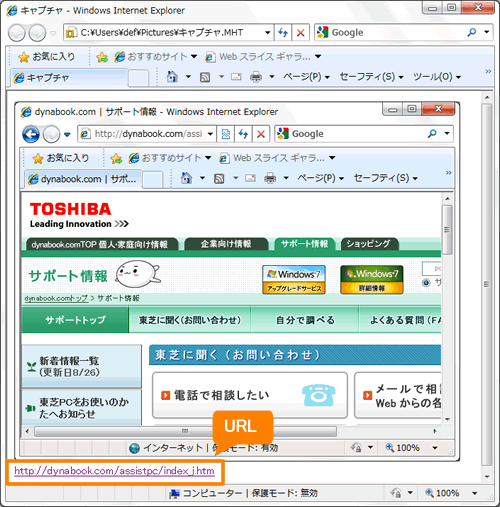
Task: Click 自分で調べる navigation button
Action: tap(305, 320)
